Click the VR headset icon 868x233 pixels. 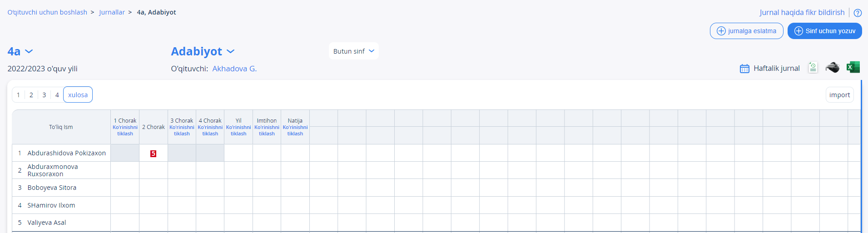coord(833,68)
